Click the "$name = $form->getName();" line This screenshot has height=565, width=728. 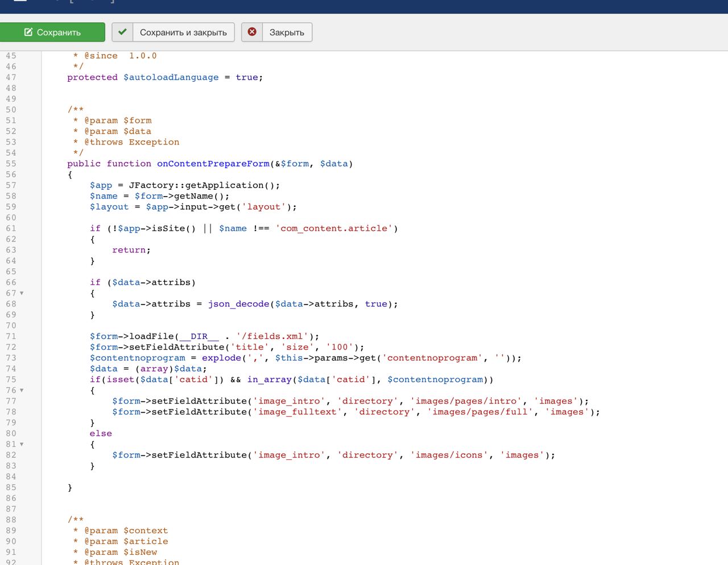coord(159,196)
